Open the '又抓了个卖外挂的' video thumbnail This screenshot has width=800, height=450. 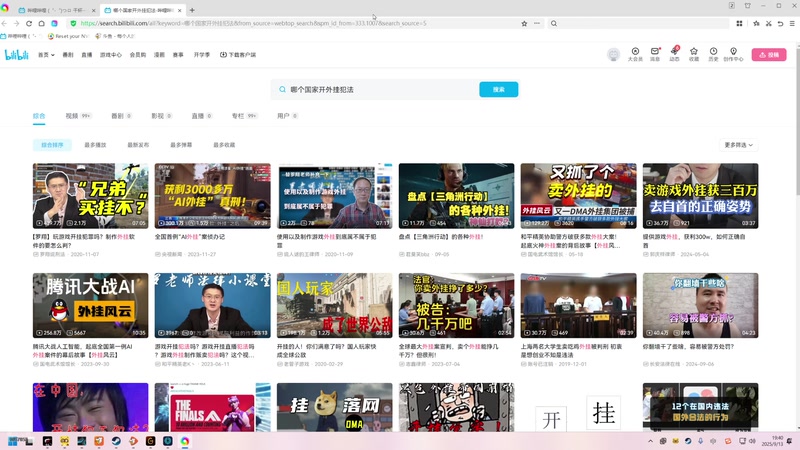tap(579, 196)
